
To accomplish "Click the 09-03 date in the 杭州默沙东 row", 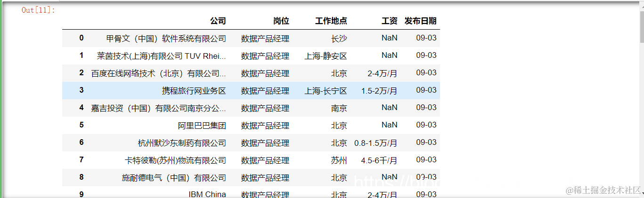I will point(426,143).
